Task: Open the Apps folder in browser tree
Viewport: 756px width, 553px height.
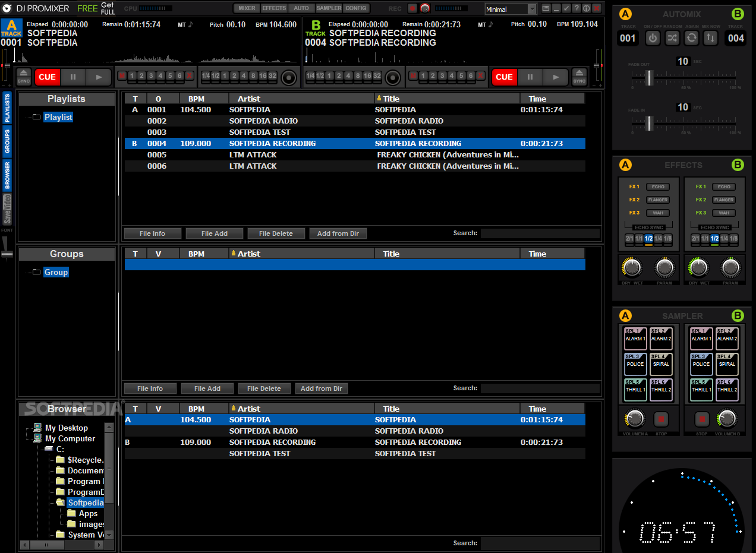Action: (x=88, y=513)
